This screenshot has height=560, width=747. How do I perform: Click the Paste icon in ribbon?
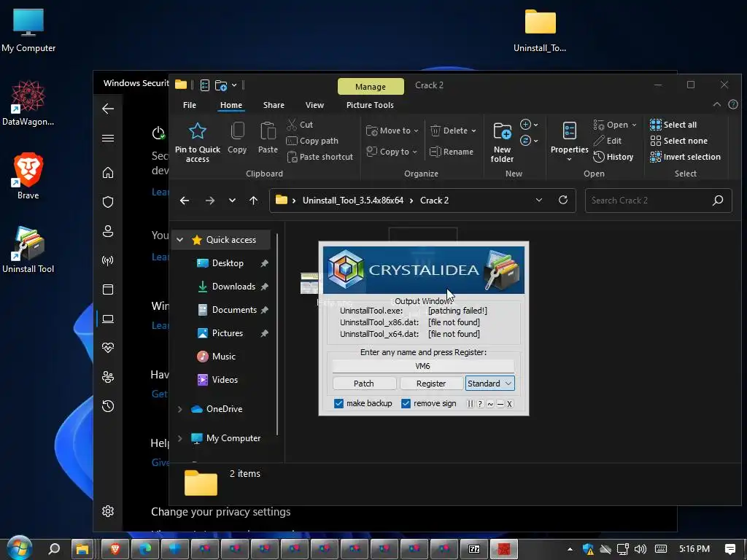click(268, 131)
